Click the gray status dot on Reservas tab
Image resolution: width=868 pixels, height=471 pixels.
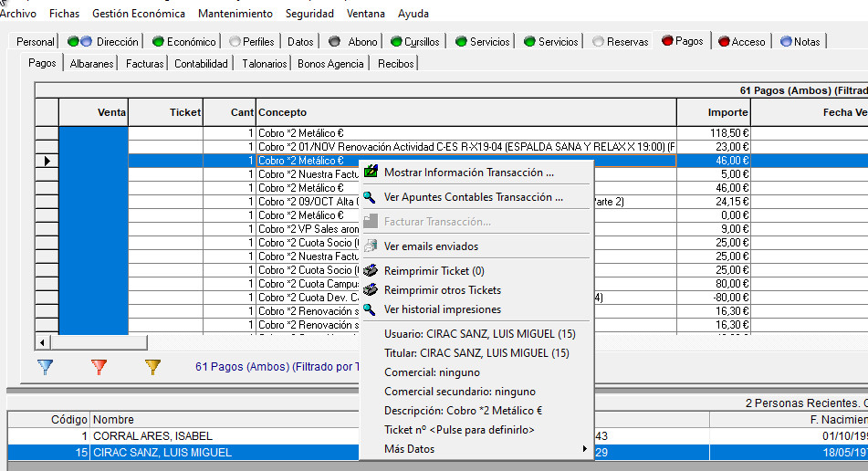tap(598, 41)
